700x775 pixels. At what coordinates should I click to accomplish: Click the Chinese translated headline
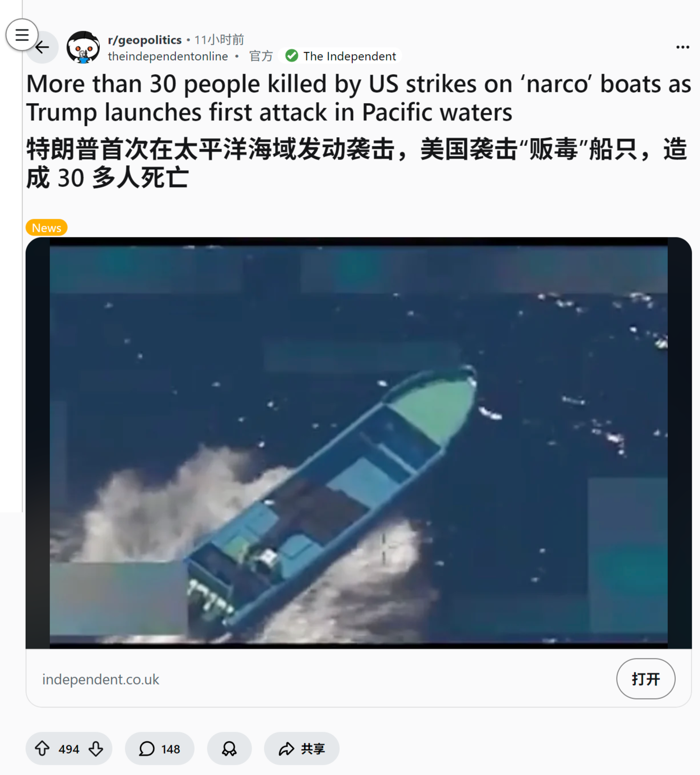point(357,163)
